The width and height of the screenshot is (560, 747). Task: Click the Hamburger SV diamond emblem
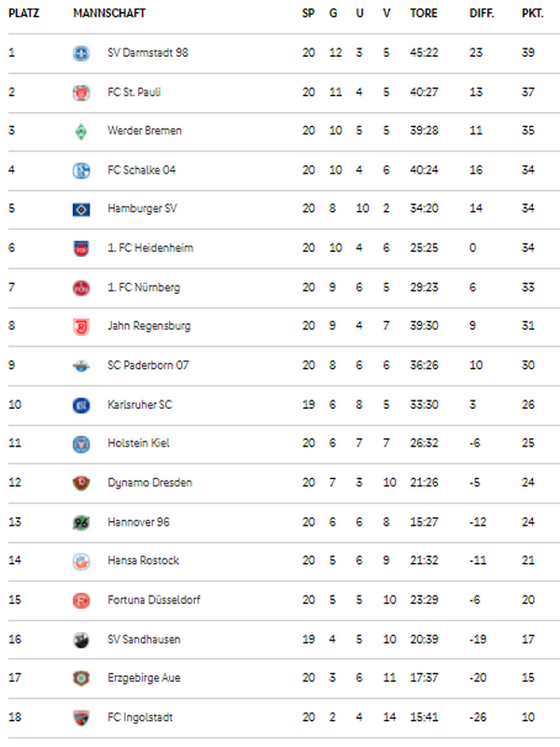[x=81, y=209]
